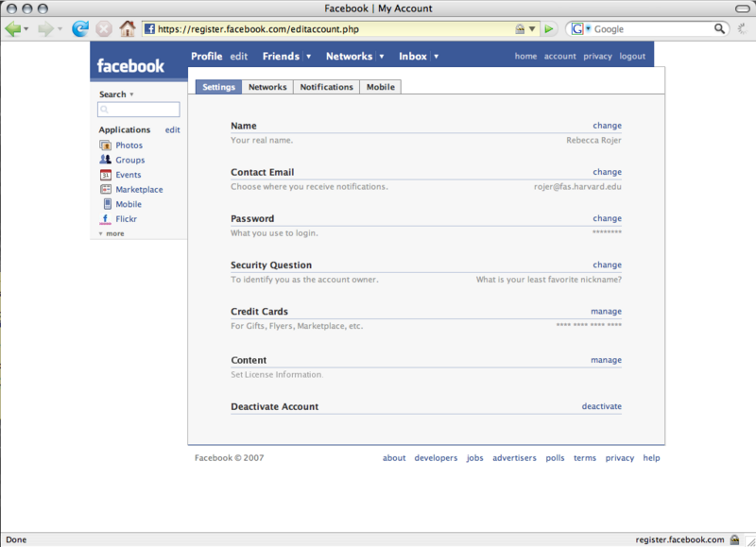
Task: Expand more applications list
Action: 112,233
